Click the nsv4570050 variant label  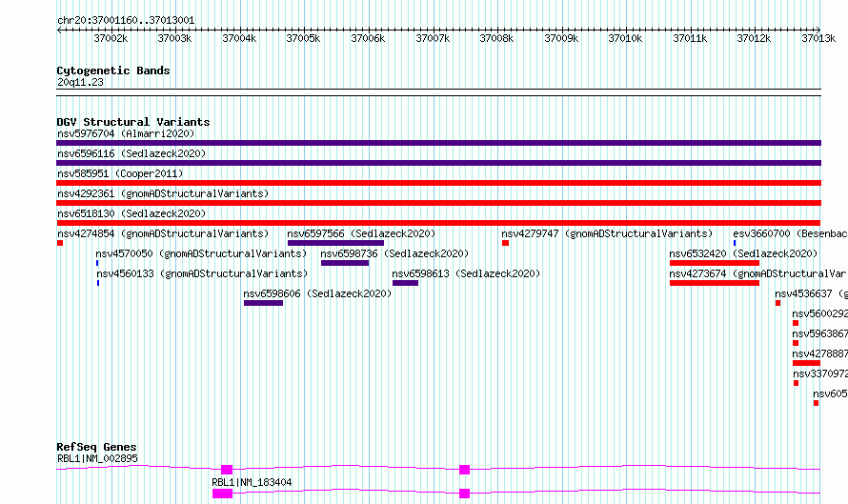click(201, 253)
